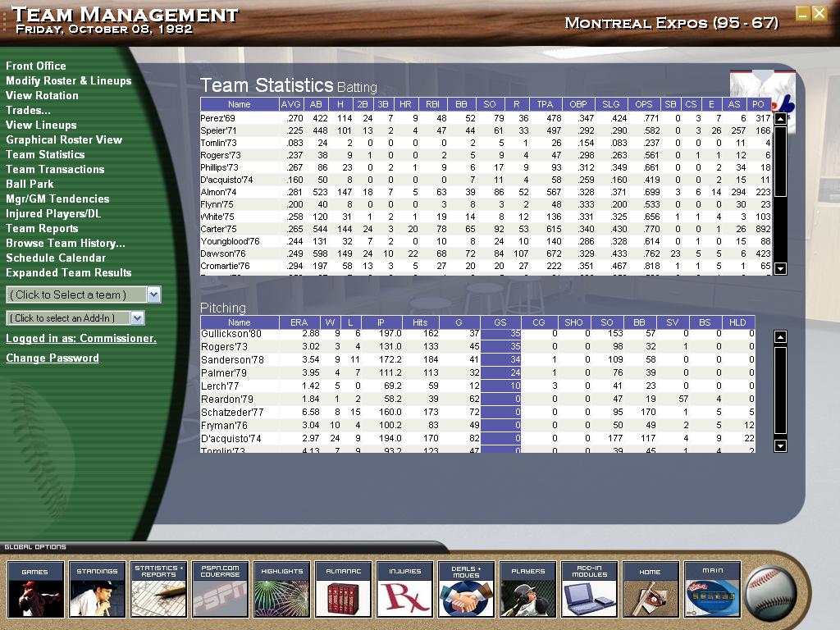The width and height of the screenshot is (840, 630).
Task: Open the Home plate icon
Action: (651, 589)
